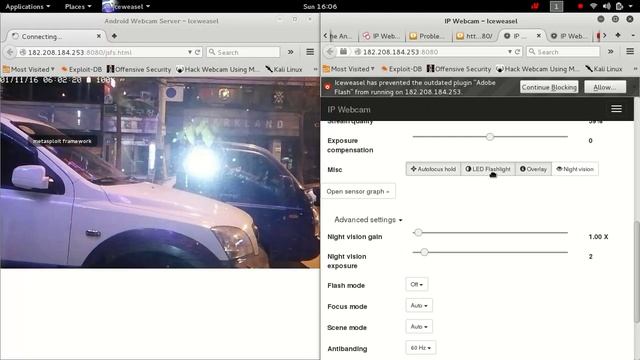Screen dimensions: 640x360
Task: Open Hack Webcam Using M... bookmark in left window
Action: tap(218, 69)
